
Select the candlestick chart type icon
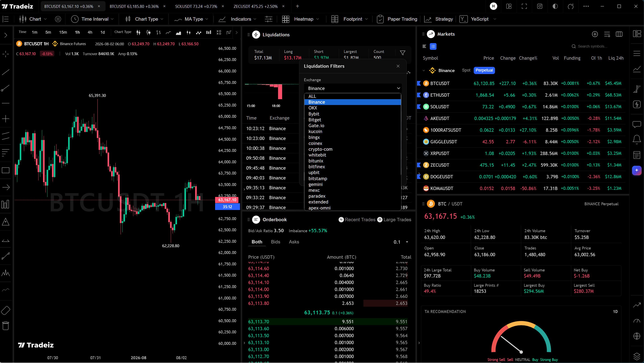138,32
